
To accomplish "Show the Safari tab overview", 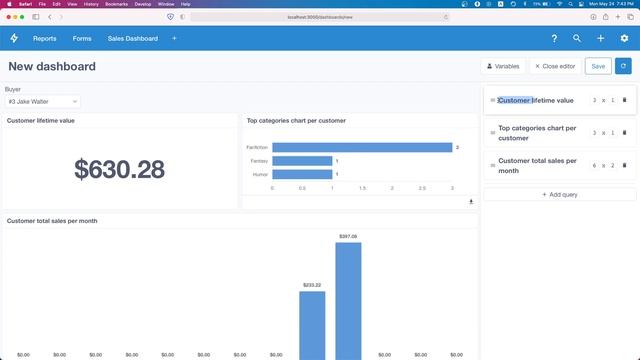I will coord(631,17).
